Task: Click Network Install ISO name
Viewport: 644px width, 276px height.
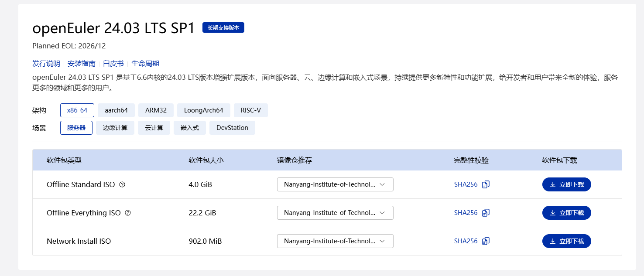Action: click(x=79, y=241)
